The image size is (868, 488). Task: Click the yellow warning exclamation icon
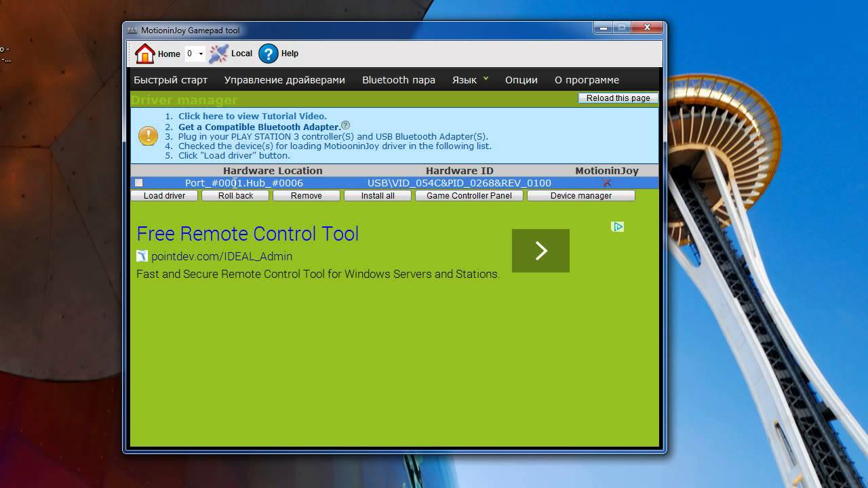click(x=148, y=136)
